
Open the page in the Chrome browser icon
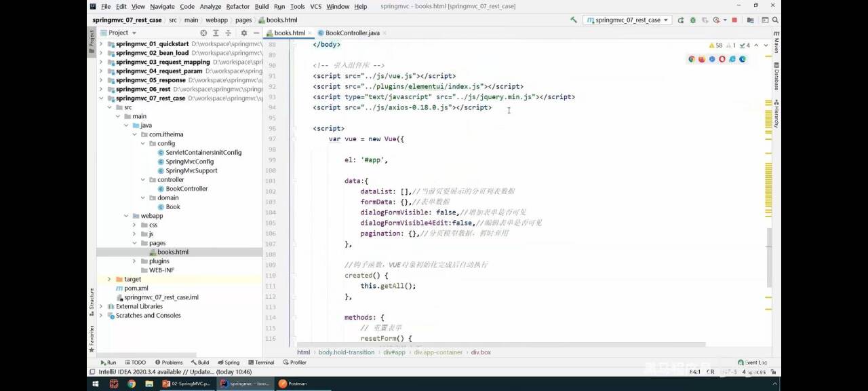tap(692, 59)
